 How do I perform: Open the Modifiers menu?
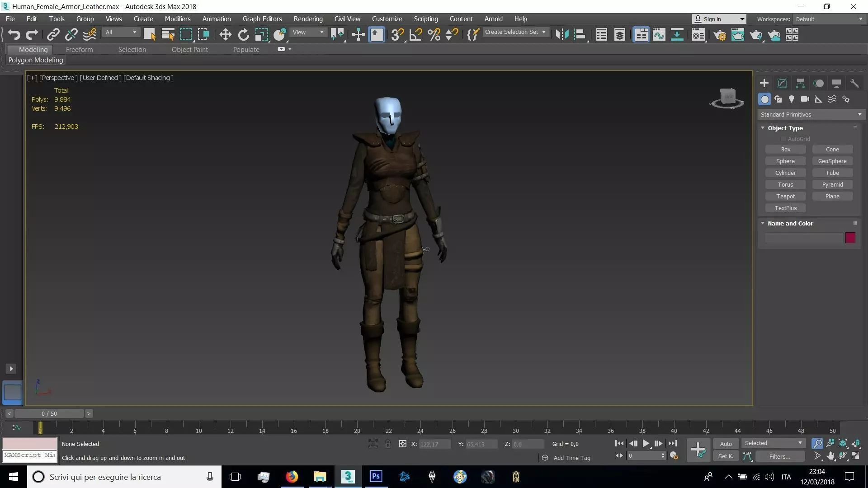click(177, 19)
